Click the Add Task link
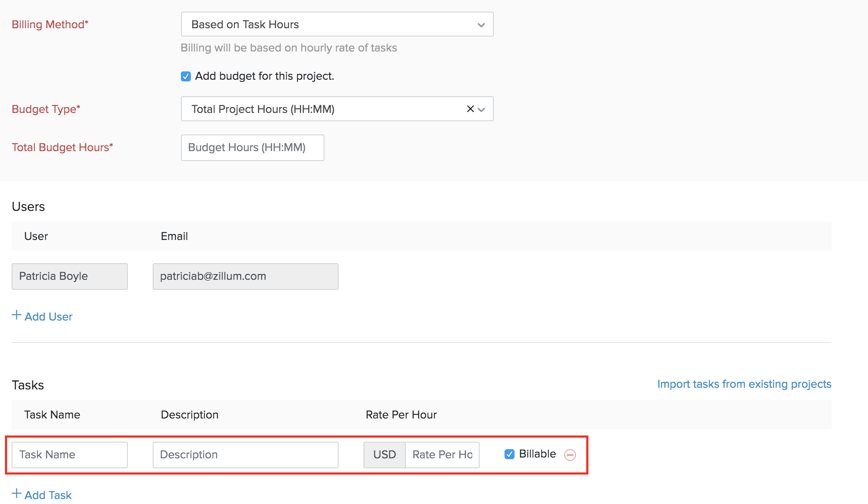The width and height of the screenshot is (868, 504). coord(48,495)
